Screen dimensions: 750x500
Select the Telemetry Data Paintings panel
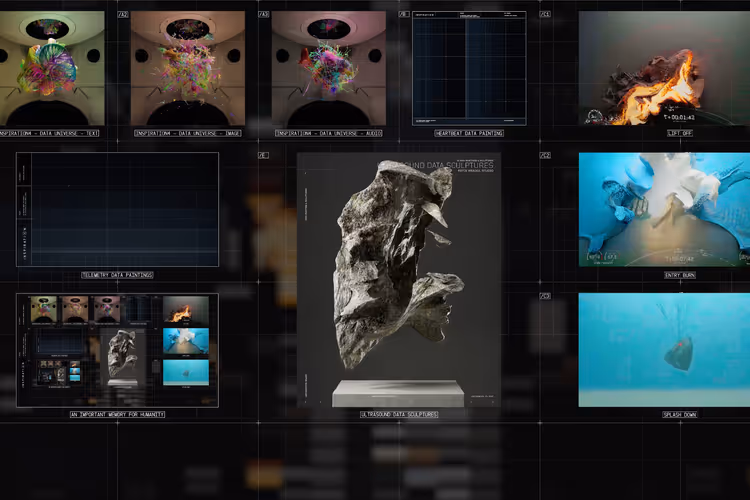tap(117, 209)
